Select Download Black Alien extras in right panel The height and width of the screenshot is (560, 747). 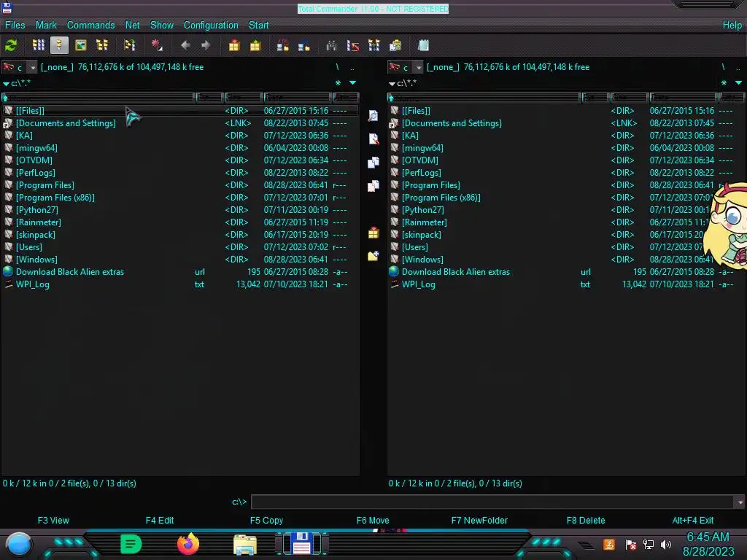(566, 272)
